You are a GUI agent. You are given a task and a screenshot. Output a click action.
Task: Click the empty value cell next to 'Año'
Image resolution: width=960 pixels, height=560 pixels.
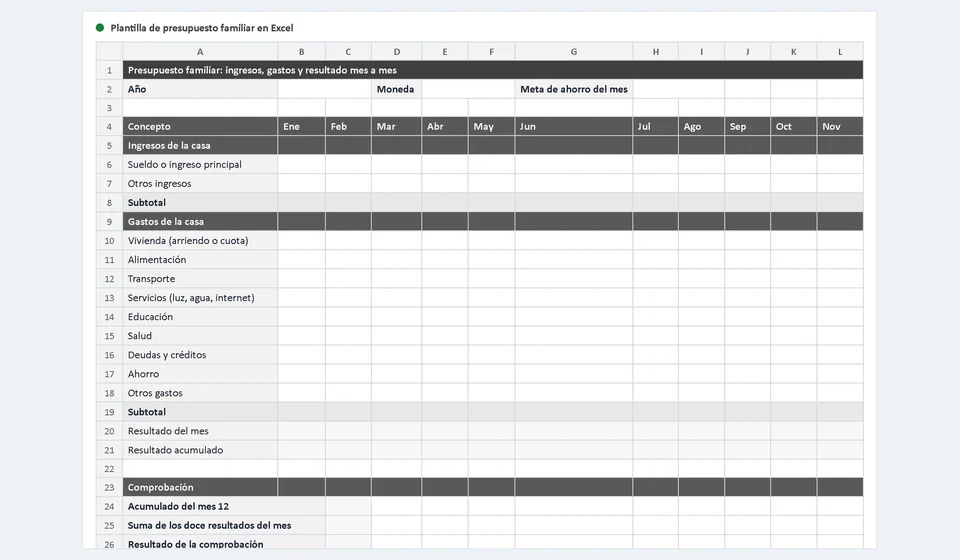324,89
